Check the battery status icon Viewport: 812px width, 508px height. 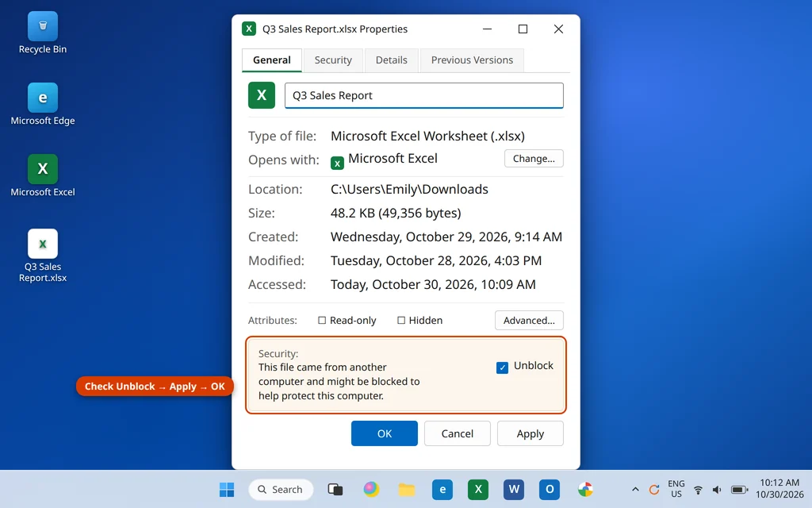pyautogui.click(x=739, y=489)
